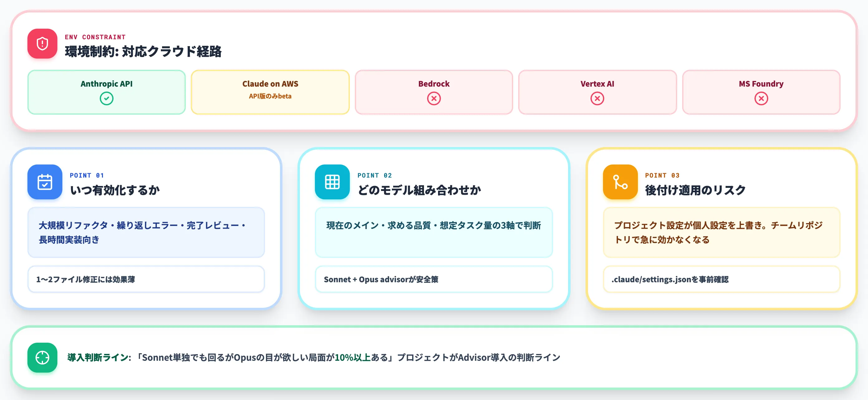Click the box '.claude/settings.jsonを事前確認'
868x400 pixels.
(x=721, y=279)
